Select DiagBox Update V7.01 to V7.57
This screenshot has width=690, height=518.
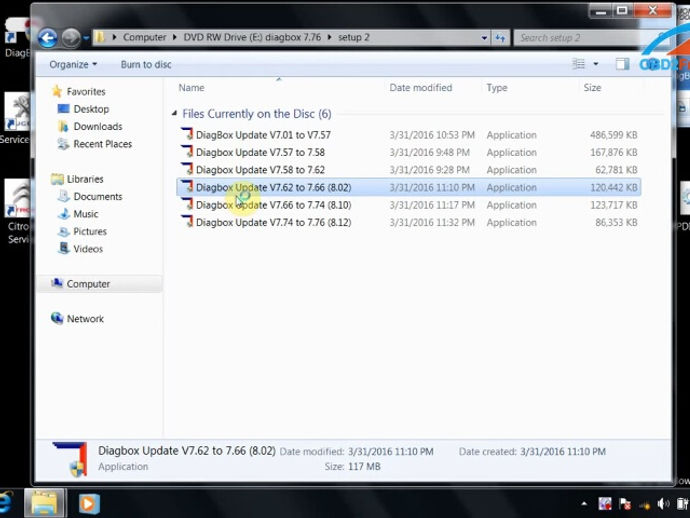(x=408, y=135)
